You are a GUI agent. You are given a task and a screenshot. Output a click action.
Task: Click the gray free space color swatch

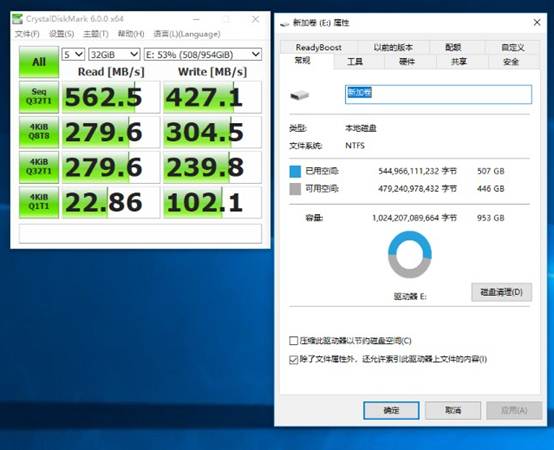point(295,189)
